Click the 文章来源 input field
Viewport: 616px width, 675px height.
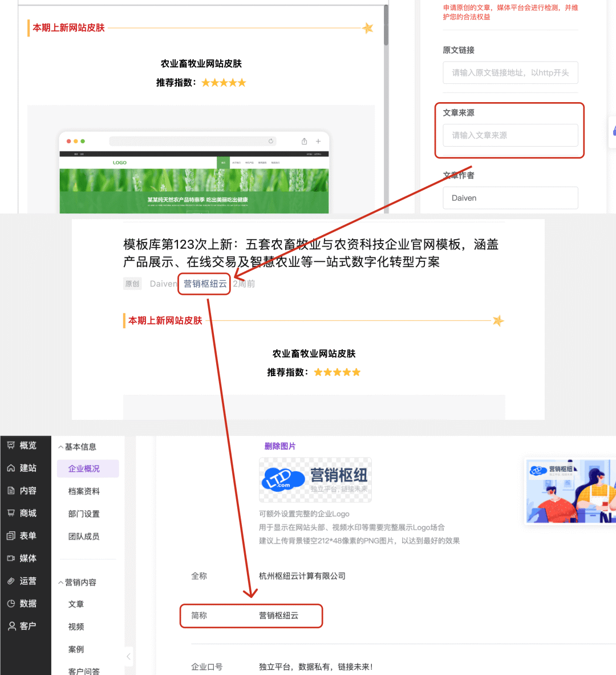[x=510, y=135]
